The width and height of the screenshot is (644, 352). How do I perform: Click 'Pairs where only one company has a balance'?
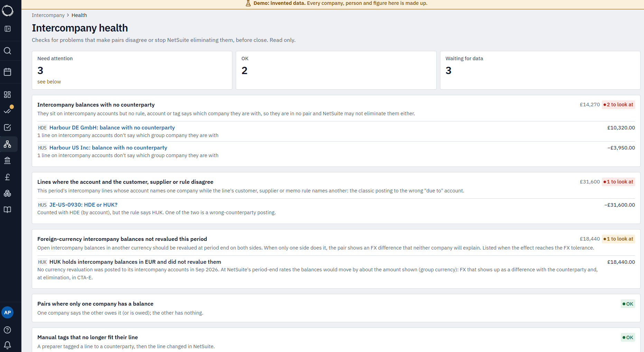(95, 304)
